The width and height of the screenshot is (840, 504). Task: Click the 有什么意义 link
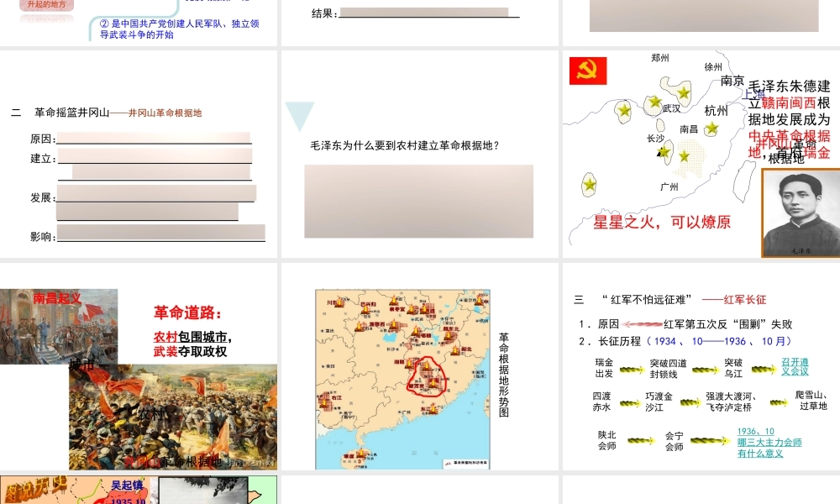pyautogui.click(x=759, y=454)
